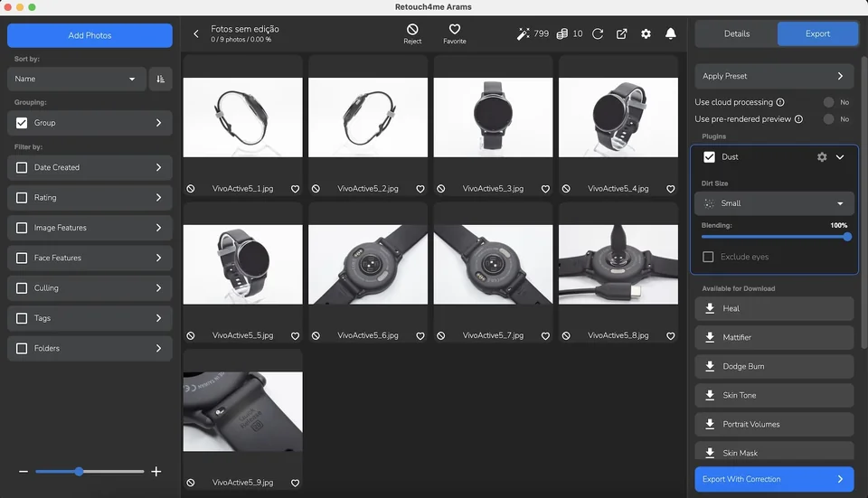868x498 pixels.
Task: Toggle Use cloud processing switch
Action: pyautogui.click(x=829, y=102)
